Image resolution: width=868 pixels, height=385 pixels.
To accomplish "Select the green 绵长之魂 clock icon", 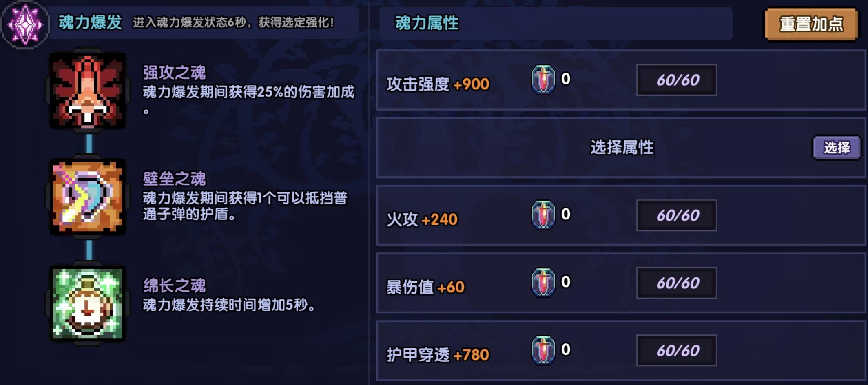I will (87, 303).
